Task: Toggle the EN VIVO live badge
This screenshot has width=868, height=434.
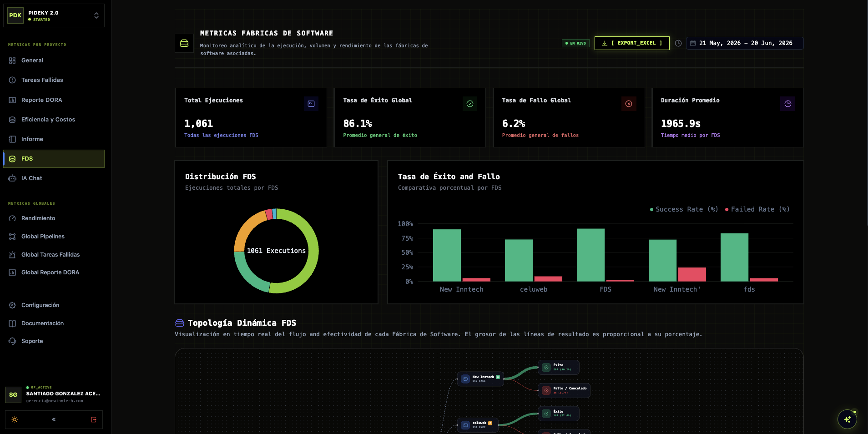Action: click(x=575, y=43)
